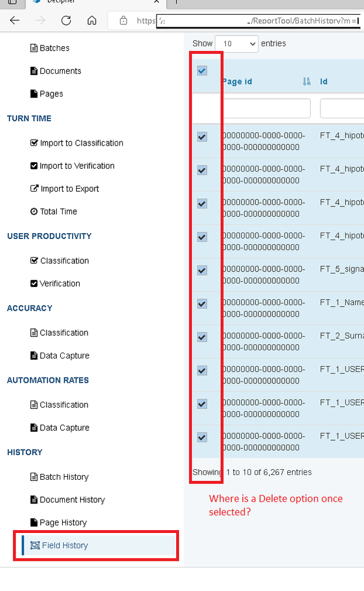Screen dimensions: 364x591
Task: Uncheck the FT_2_Surna row checkbox
Action: (202, 337)
